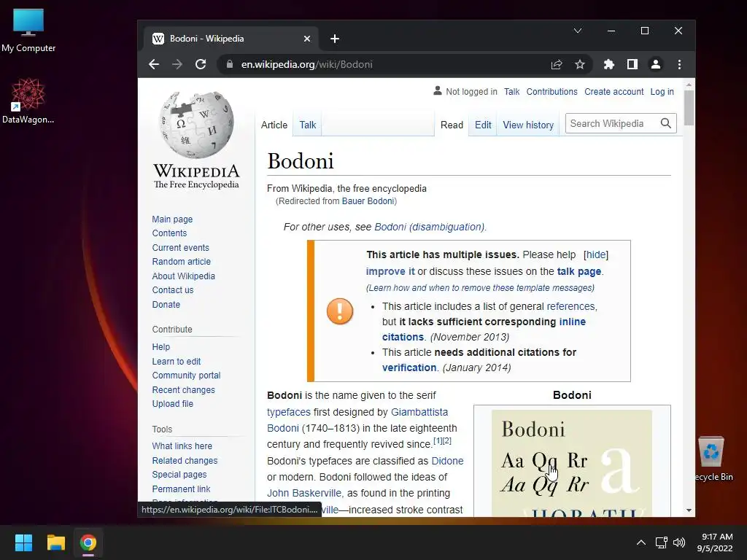Click the Log in link

[662, 91]
